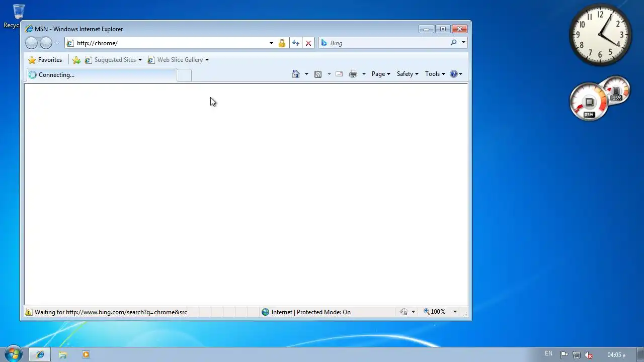The image size is (644, 362).
Task: Click the Internet zone globe icon
Action: point(265,312)
